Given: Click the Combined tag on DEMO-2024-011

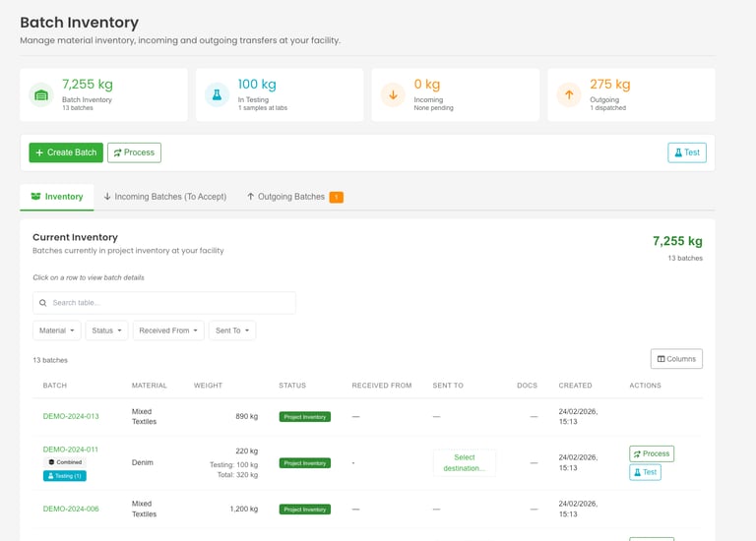Looking at the screenshot, I should [x=65, y=462].
